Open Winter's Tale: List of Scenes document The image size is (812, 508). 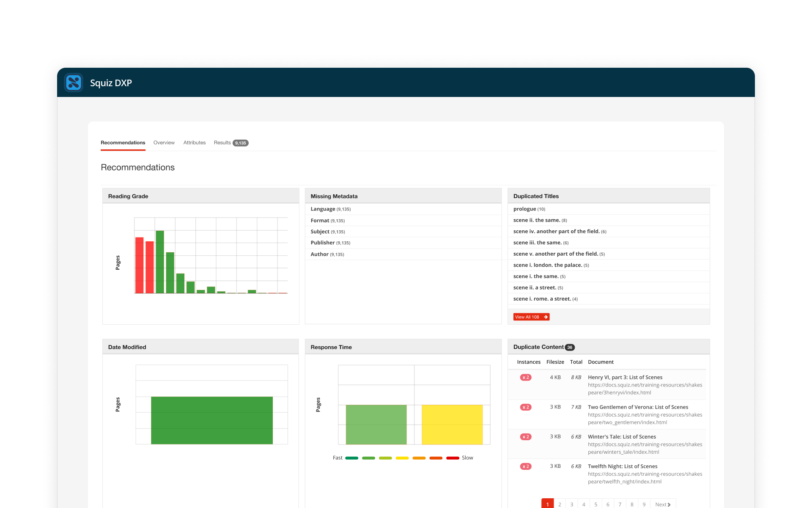tap(622, 436)
